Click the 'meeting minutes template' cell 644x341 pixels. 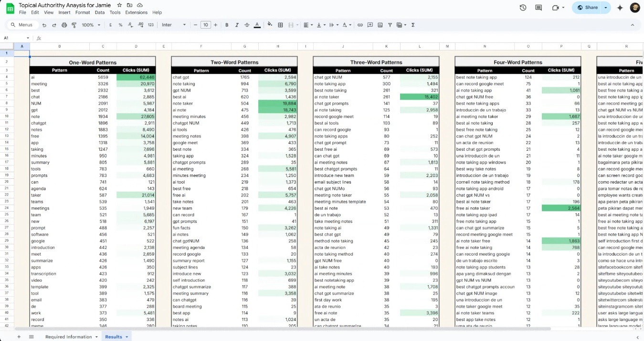pos(343,202)
